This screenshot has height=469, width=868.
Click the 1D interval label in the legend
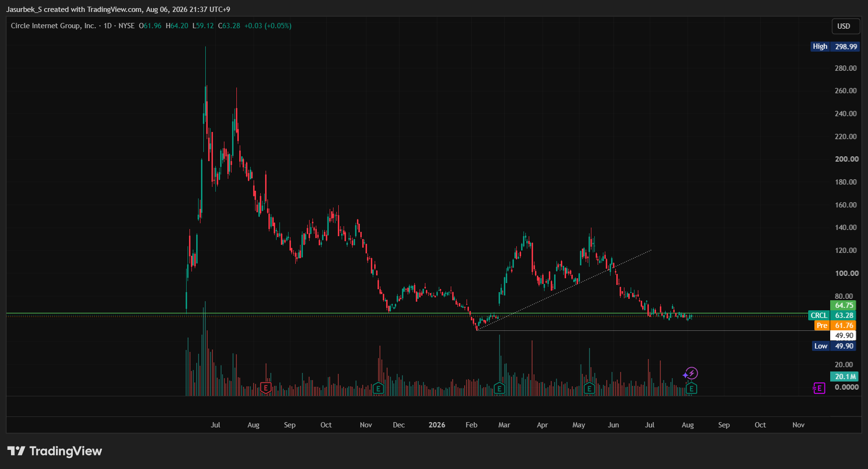pos(108,26)
